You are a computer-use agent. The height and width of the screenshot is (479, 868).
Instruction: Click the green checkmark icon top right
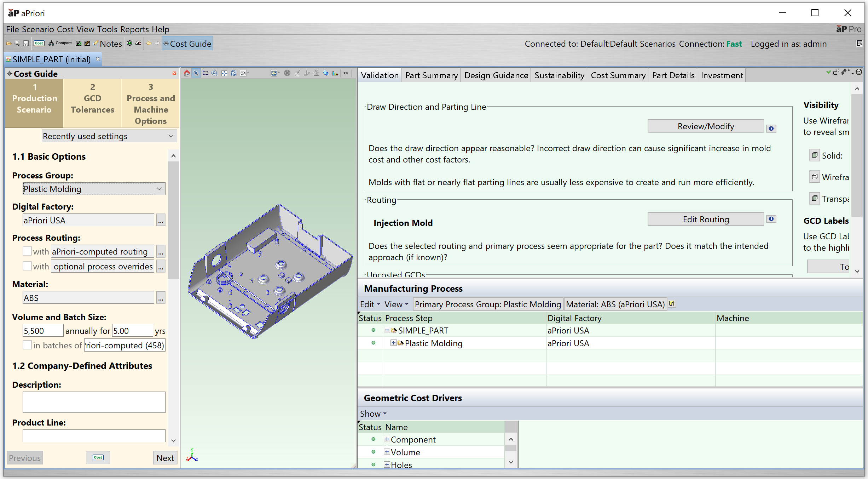coord(828,72)
